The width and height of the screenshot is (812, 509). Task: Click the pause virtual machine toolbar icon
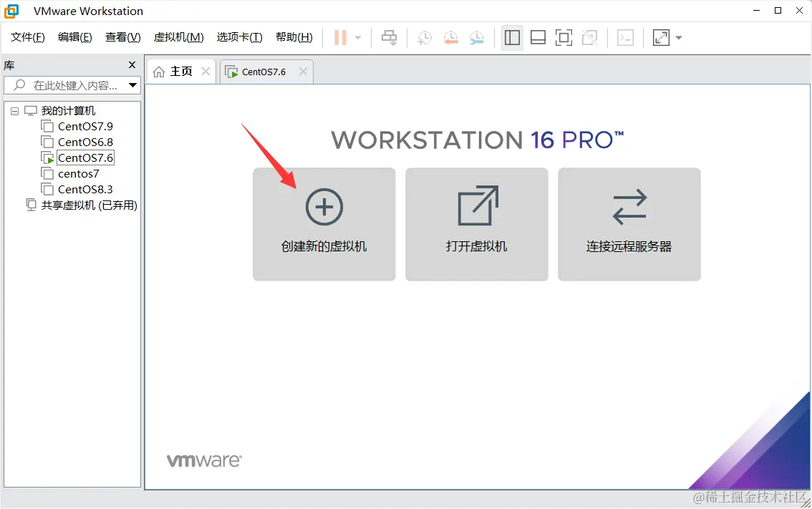point(340,37)
